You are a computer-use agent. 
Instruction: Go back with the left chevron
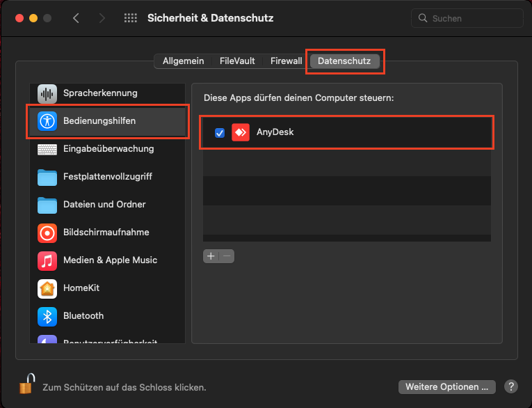[x=76, y=18]
